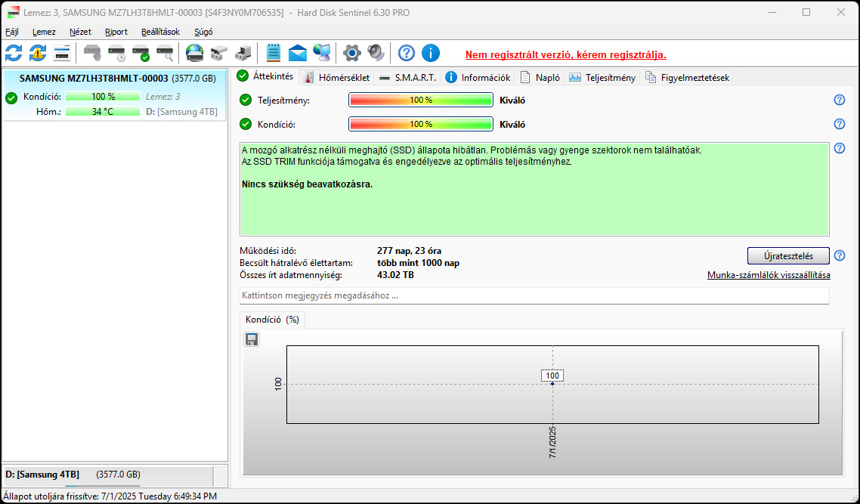This screenshot has width=860, height=504.
Task: Switch to the Áttekintés tab
Action: pyautogui.click(x=265, y=77)
